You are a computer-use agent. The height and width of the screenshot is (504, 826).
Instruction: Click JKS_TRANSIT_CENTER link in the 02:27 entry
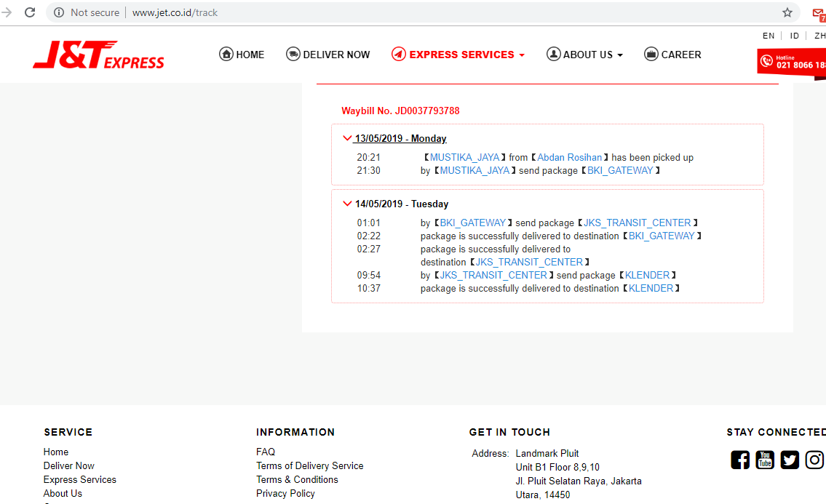[x=529, y=263]
